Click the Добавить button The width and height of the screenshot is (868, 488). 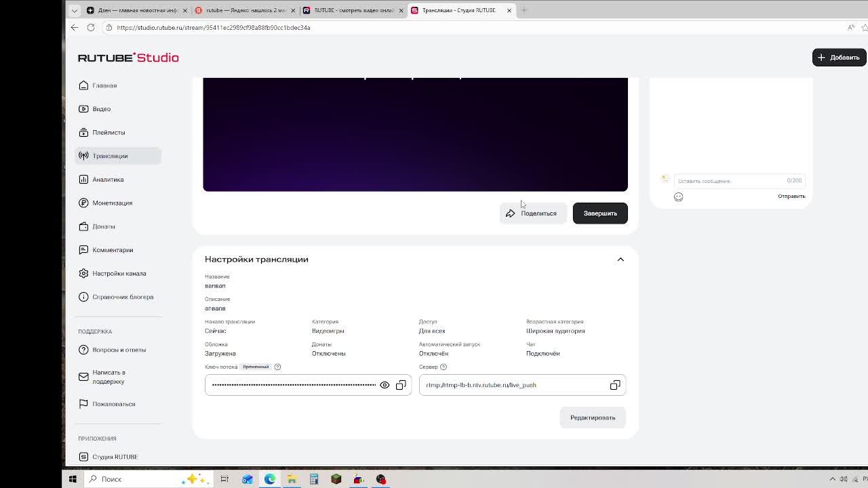[x=839, y=58]
